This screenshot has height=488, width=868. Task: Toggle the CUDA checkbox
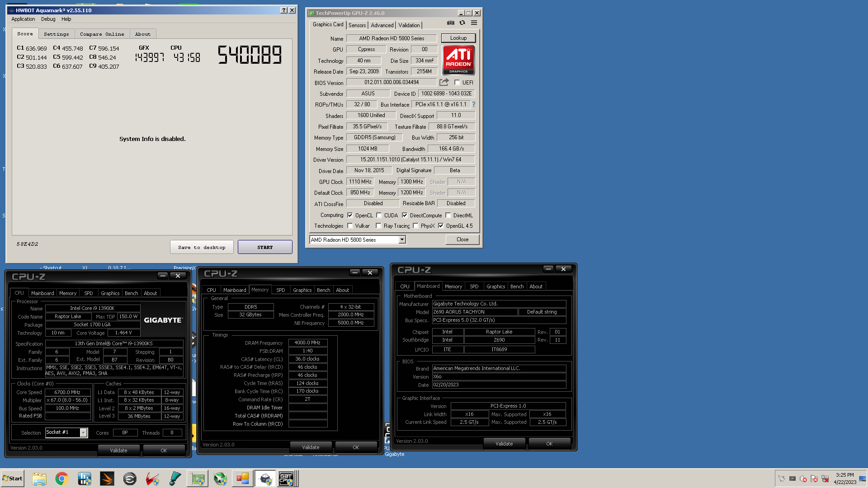(x=379, y=216)
